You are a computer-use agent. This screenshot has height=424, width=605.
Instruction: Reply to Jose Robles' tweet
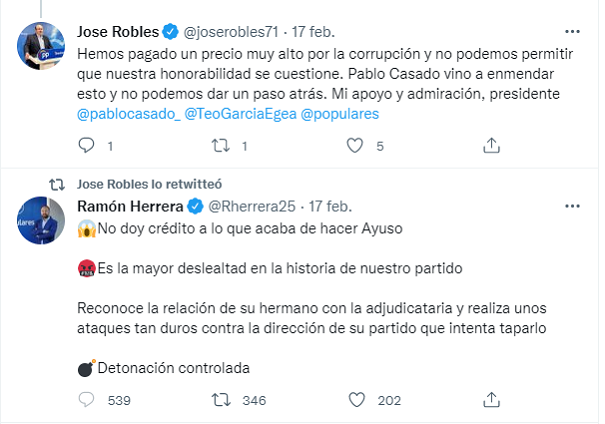(86, 146)
